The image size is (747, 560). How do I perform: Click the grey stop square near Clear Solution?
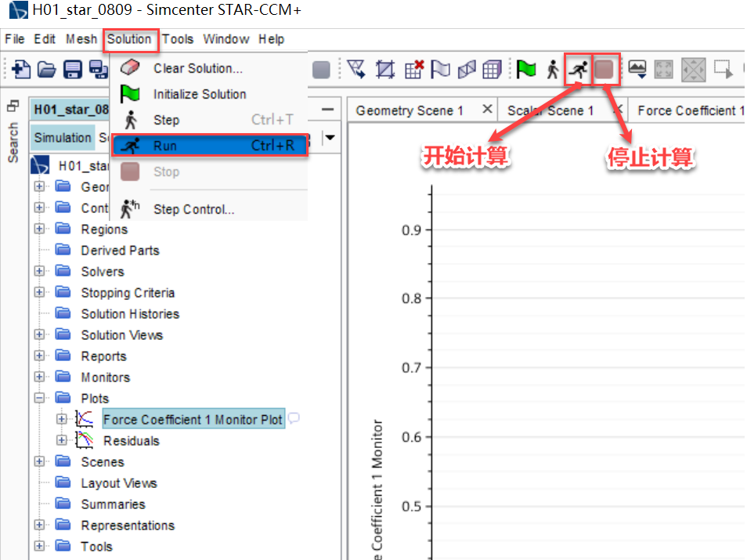tap(322, 70)
